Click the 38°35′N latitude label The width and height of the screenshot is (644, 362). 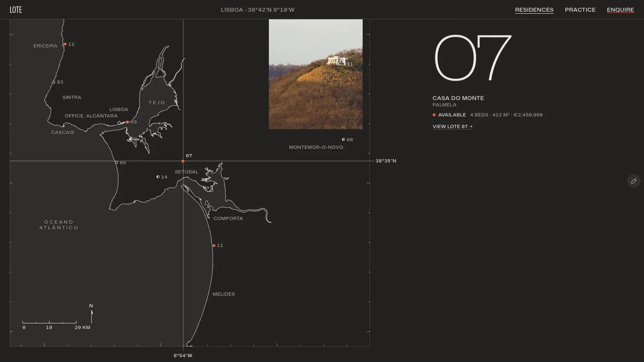pos(386,161)
